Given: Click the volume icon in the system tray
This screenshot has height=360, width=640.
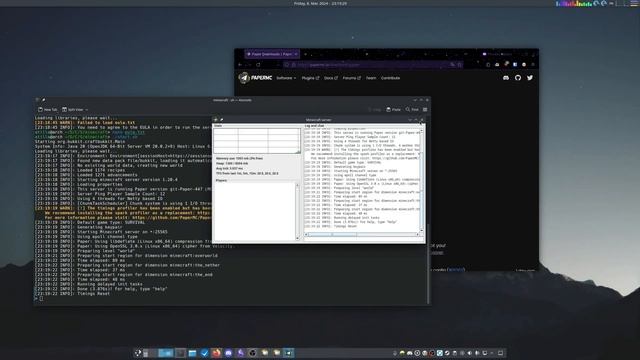Looking at the screenshot, I should (x=469, y=353).
